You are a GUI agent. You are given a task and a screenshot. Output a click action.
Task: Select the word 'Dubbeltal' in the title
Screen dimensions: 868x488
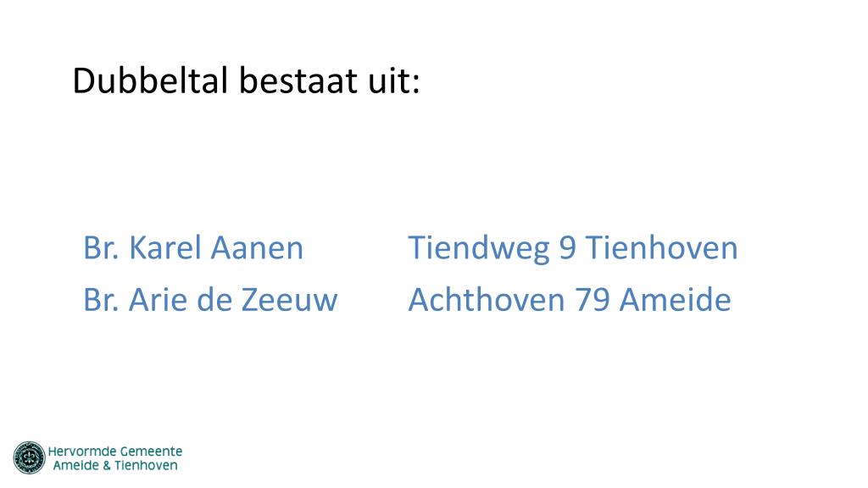(150, 80)
